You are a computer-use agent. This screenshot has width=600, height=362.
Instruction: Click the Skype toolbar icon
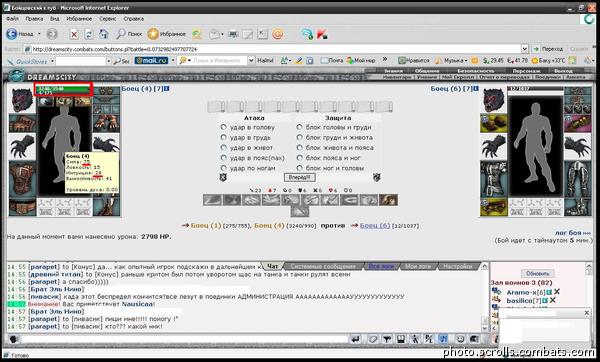pyautogui.click(x=307, y=34)
